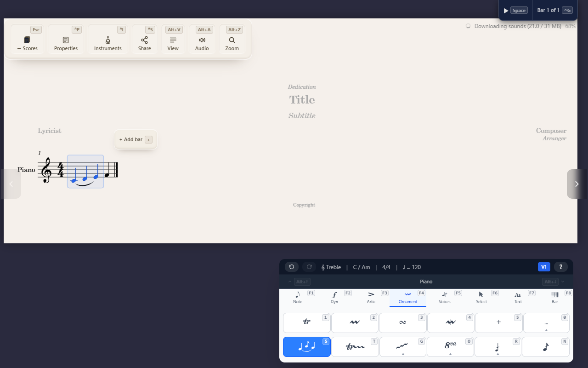Add a new bar with + Add bar
This screenshot has width=588, height=368.
136,139
